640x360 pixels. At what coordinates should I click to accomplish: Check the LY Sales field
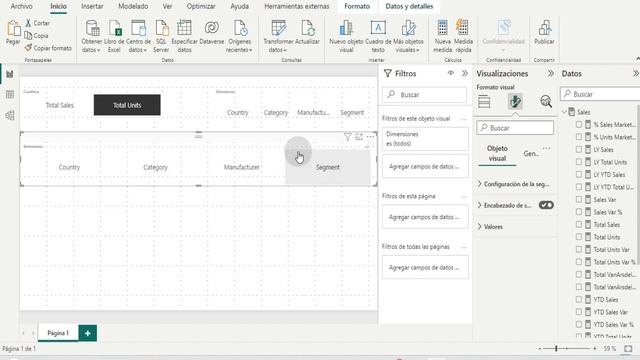pyautogui.click(x=579, y=149)
